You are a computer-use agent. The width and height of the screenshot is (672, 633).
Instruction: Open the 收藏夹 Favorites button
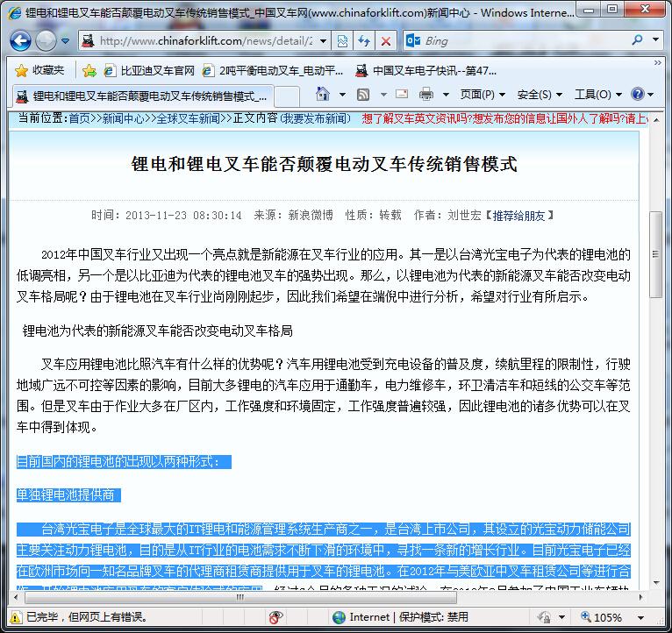pyautogui.click(x=39, y=70)
